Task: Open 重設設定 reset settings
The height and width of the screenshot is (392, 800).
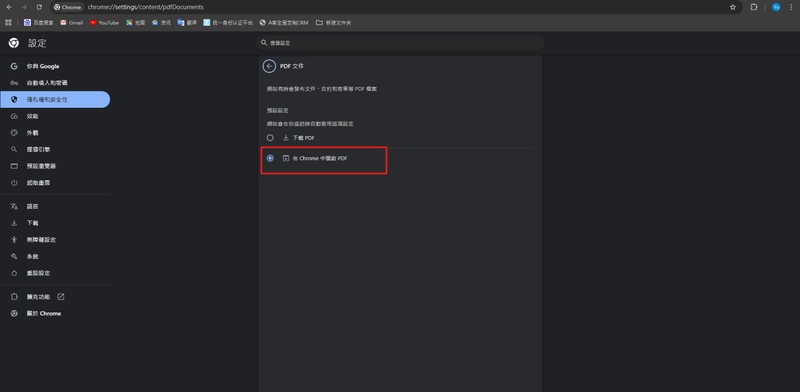Action: (55, 273)
